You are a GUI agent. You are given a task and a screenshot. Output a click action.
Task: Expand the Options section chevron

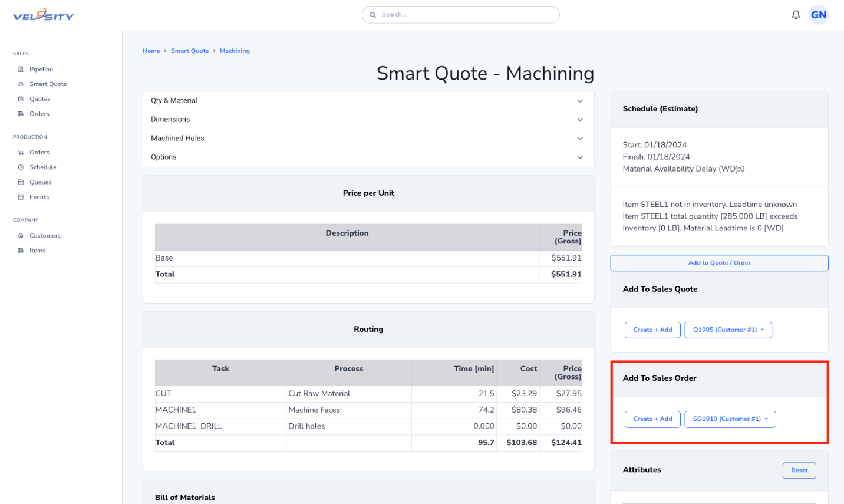pos(580,157)
